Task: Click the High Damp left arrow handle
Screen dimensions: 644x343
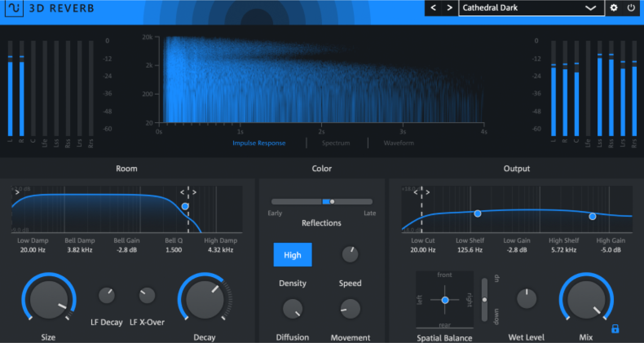Action: point(182,192)
